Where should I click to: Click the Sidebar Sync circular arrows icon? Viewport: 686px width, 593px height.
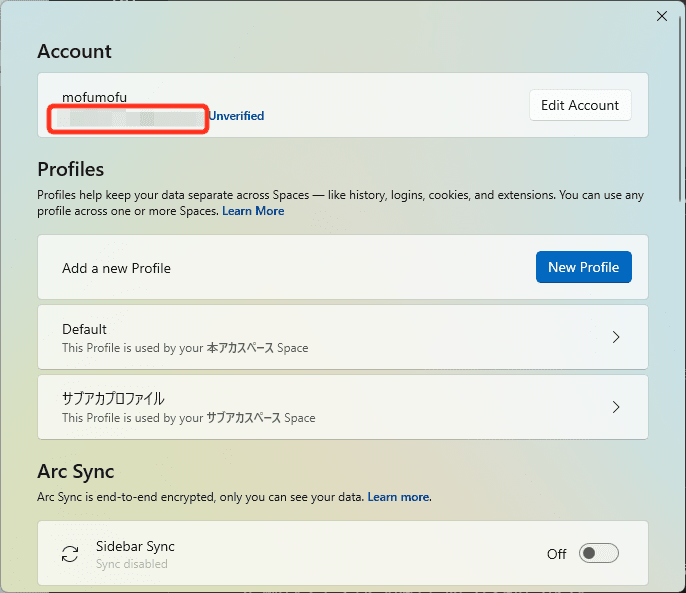[70, 554]
